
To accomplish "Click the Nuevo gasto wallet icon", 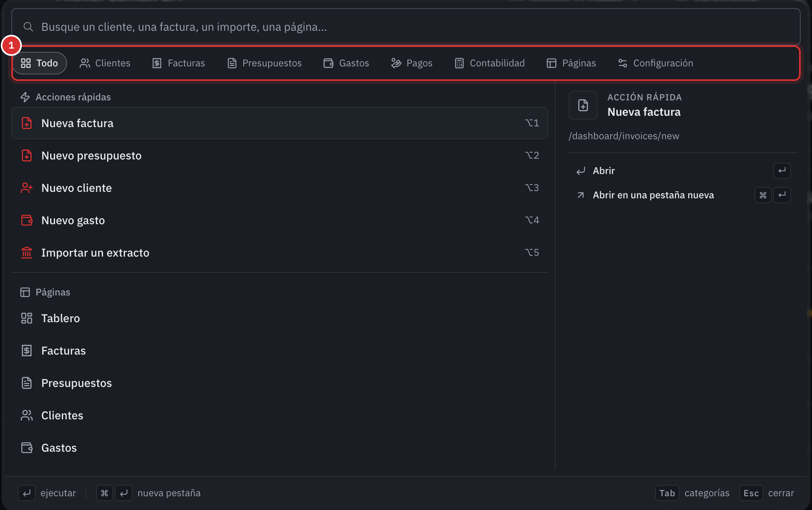I will (27, 220).
